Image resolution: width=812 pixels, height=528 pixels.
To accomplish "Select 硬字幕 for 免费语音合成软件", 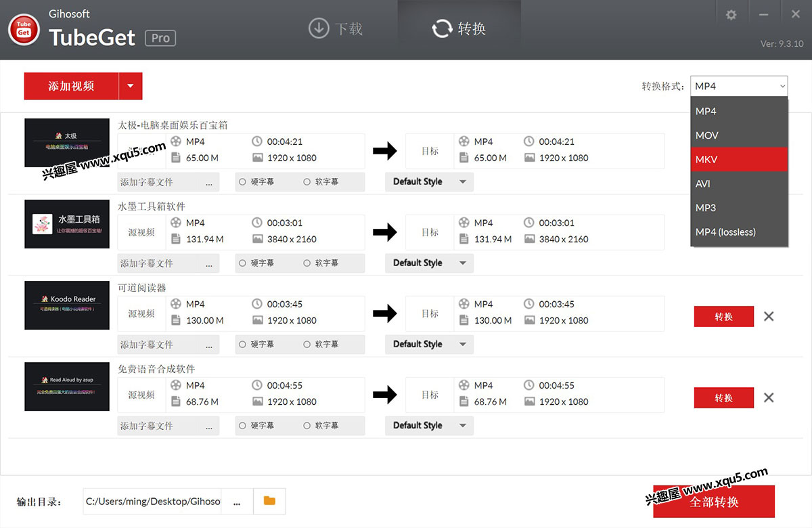I will pyautogui.click(x=256, y=425).
